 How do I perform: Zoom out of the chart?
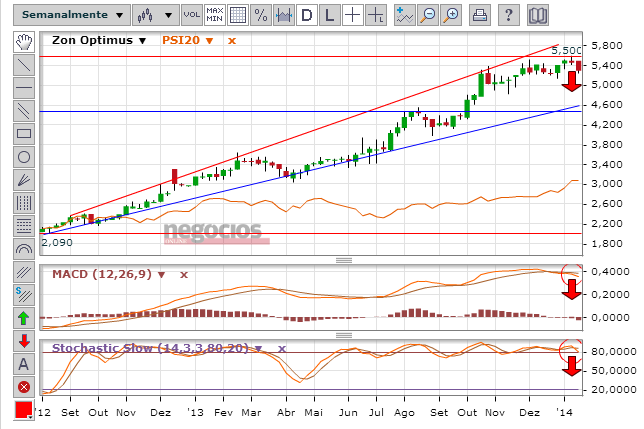point(428,15)
